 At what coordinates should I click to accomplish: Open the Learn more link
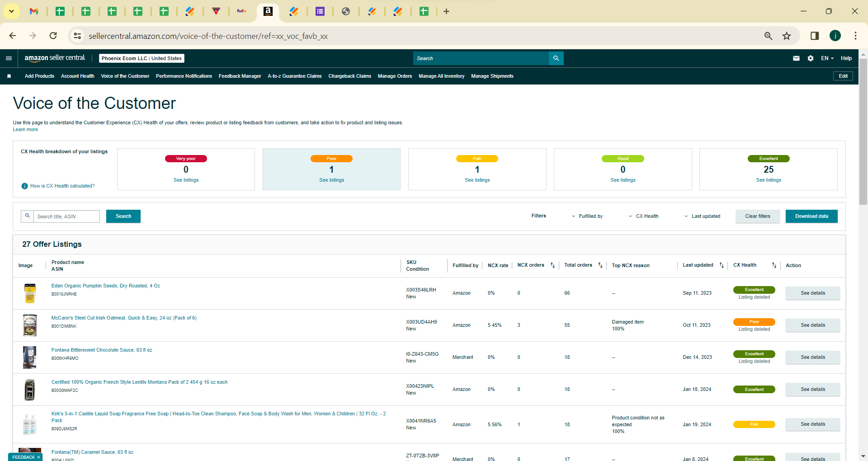[25, 130]
